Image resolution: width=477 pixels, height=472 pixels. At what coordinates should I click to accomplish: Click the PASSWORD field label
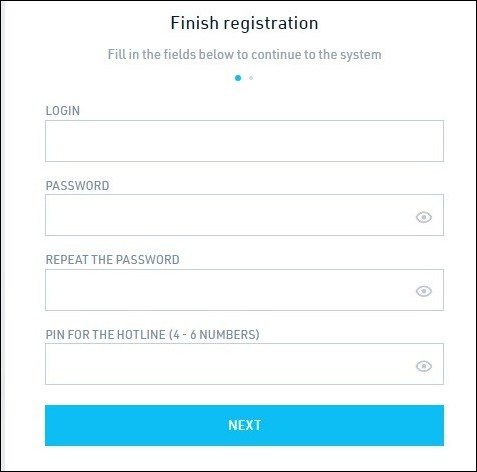coord(77,186)
